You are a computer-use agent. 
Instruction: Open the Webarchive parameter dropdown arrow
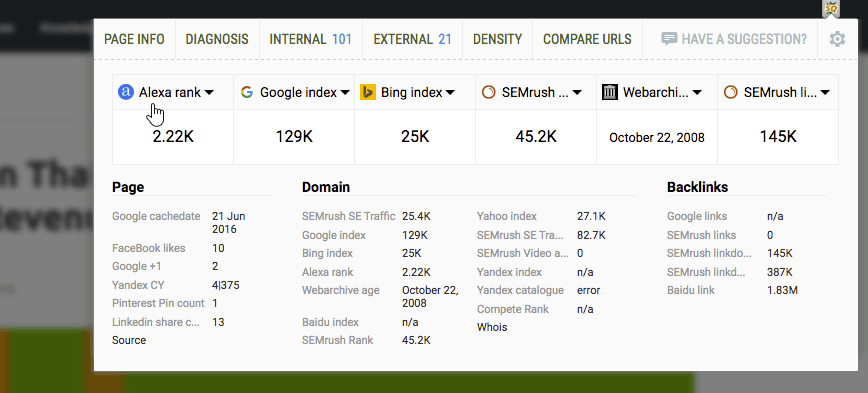point(698,92)
